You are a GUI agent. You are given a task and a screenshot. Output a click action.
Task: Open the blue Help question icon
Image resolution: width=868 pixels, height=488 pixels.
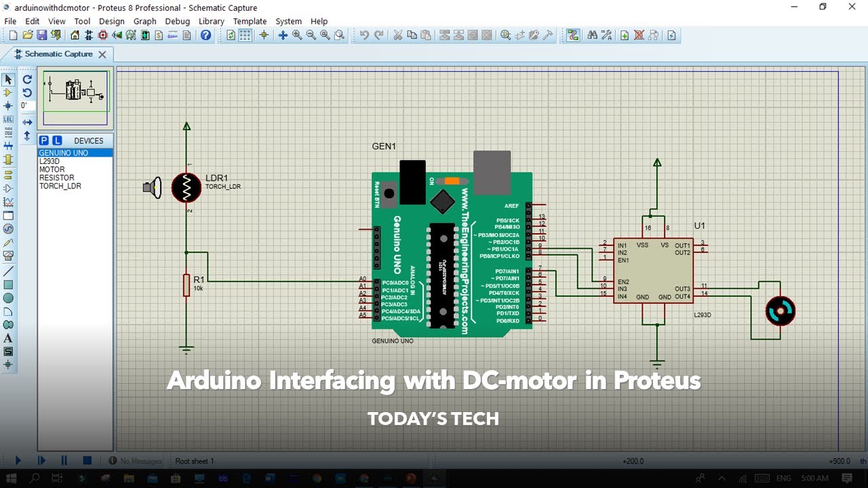pyautogui.click(x=205, y=35)
